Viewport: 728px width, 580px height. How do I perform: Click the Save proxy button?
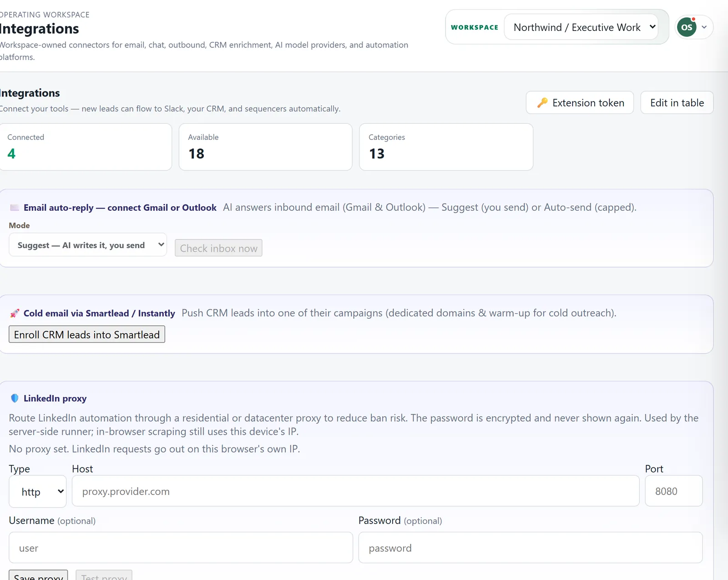38,575
